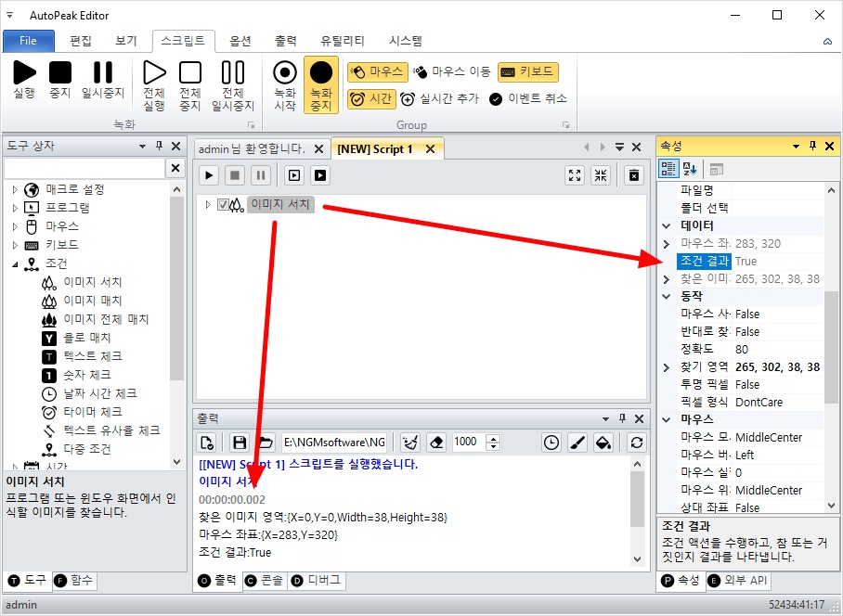Toggle the 키보드 recording option
This screenshot has height=616, width=843.
(x=528, y=72)
